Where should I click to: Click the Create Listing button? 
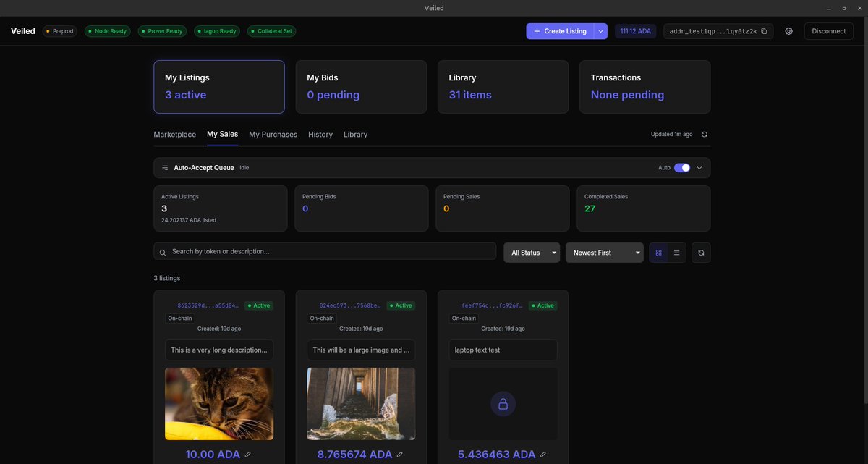point(560,31)
